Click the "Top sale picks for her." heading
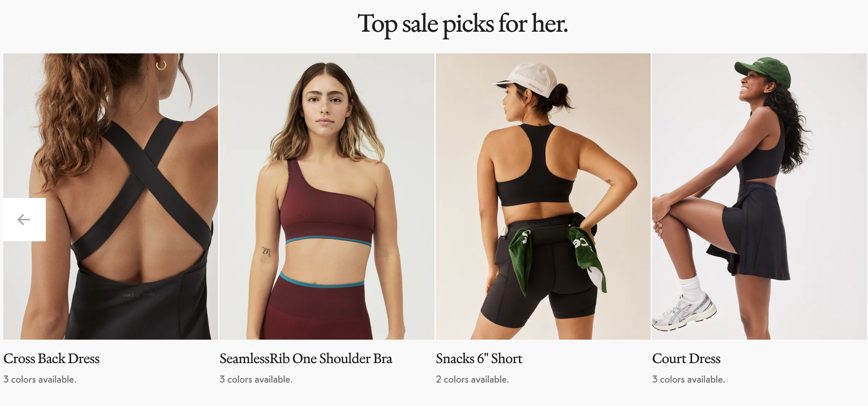The width and height of the screenshot is (868, 406). tap(462, 24)
